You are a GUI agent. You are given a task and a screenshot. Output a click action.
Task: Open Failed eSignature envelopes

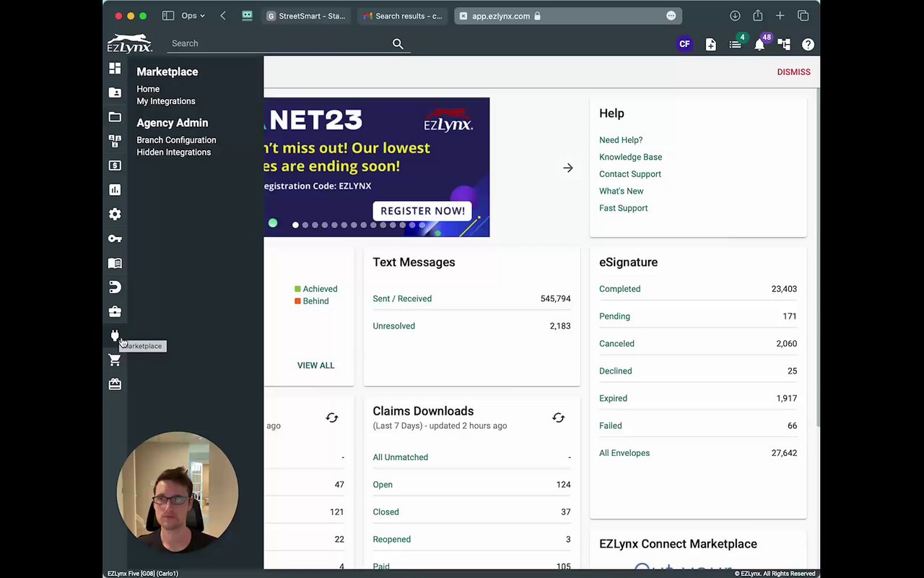click(610, 426)
